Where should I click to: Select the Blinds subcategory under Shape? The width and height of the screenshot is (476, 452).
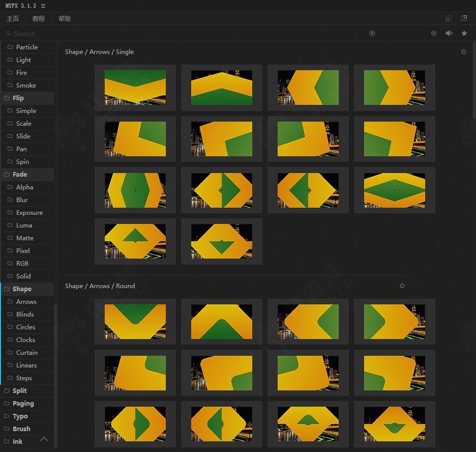(x=25, y=314)
